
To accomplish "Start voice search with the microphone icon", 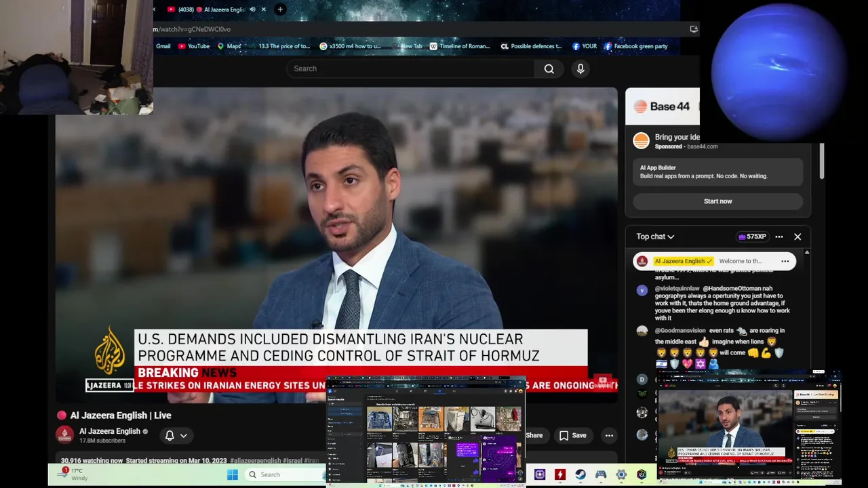I will 580,68.
